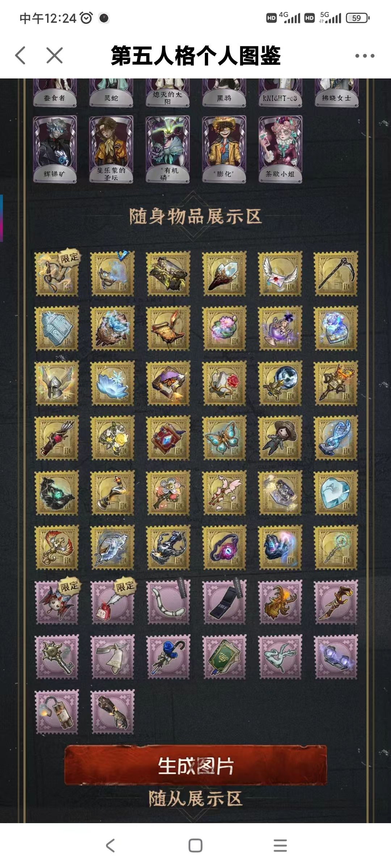Screen dimensions: 391x868
Task: Open the 茶歇小姐 character card
Action: point(280,149)
